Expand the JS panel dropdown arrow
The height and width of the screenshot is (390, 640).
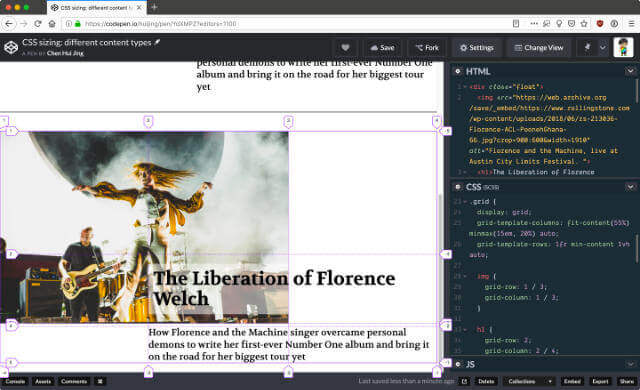(630, 364)
